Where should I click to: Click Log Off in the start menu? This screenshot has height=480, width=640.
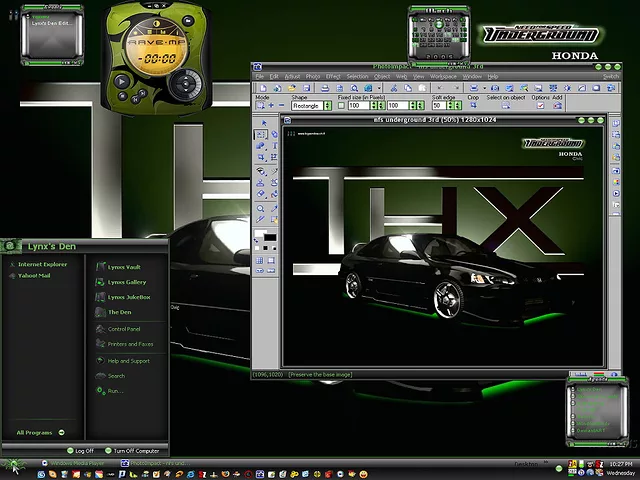pos(80,451)
